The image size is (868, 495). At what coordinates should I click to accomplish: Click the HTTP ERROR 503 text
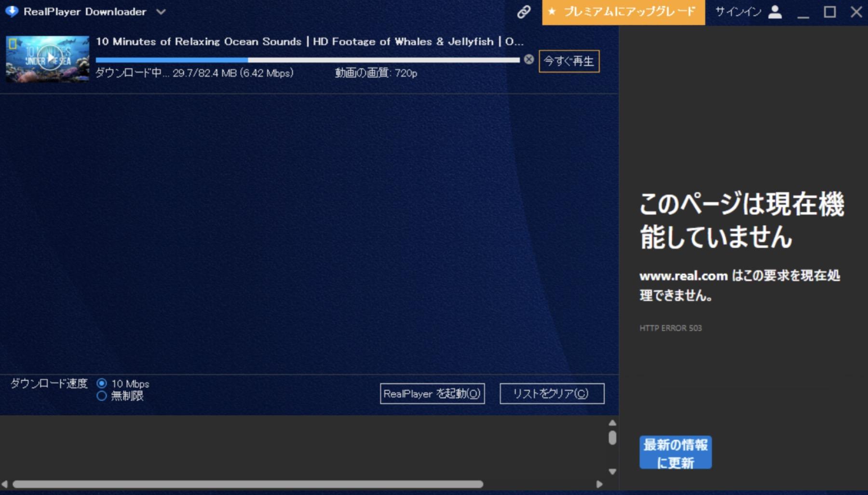671,328
